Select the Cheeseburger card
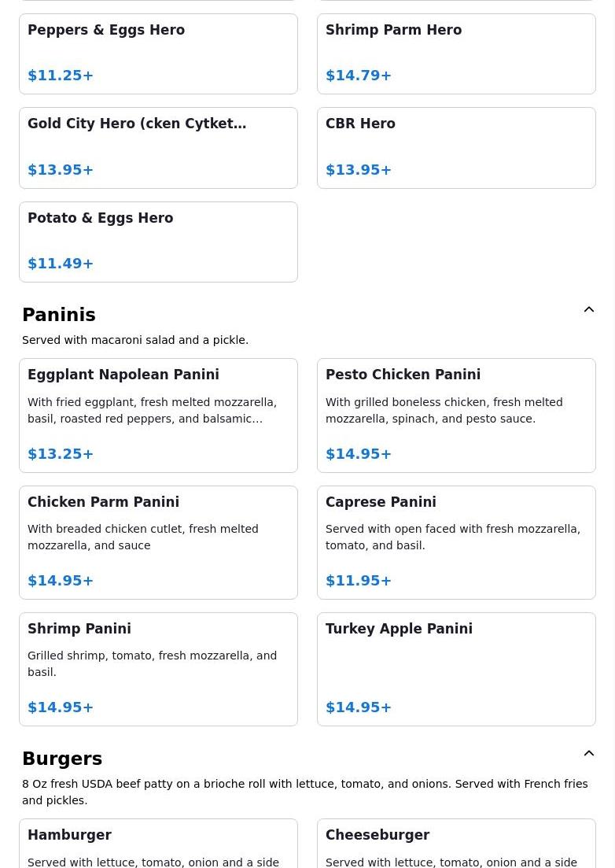 456,844
